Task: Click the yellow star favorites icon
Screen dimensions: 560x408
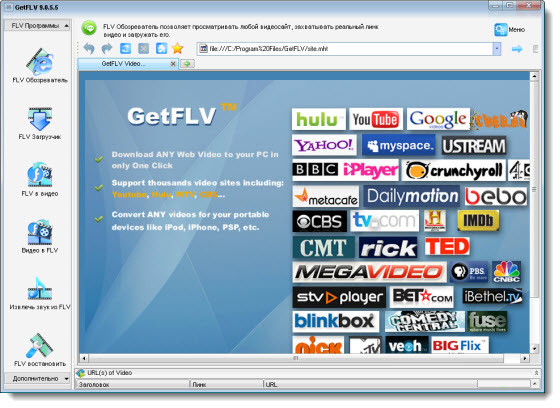Action: (178, 48)
